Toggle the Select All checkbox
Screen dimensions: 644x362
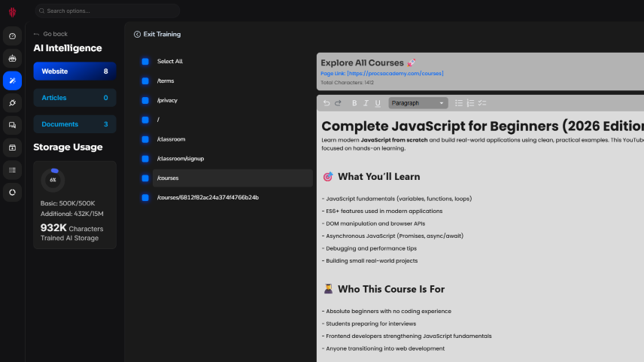(145, 62)
